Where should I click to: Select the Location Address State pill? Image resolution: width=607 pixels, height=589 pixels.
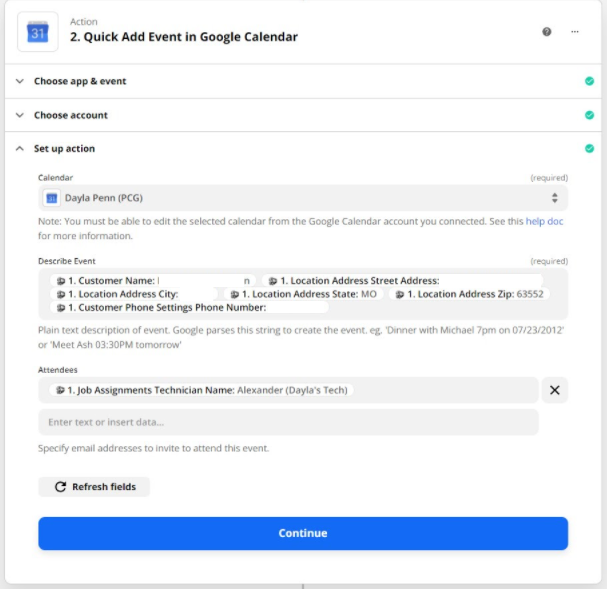click(x=304, y=295)
